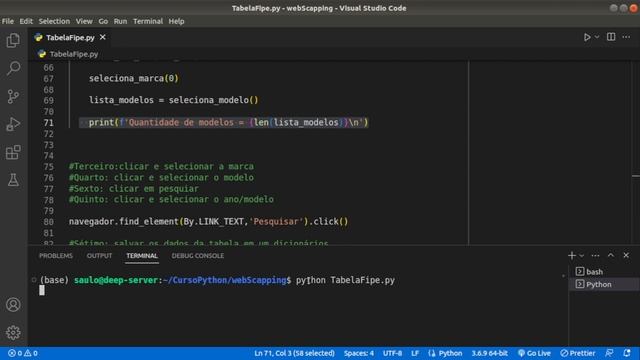Open the Testing flask view

13,180
